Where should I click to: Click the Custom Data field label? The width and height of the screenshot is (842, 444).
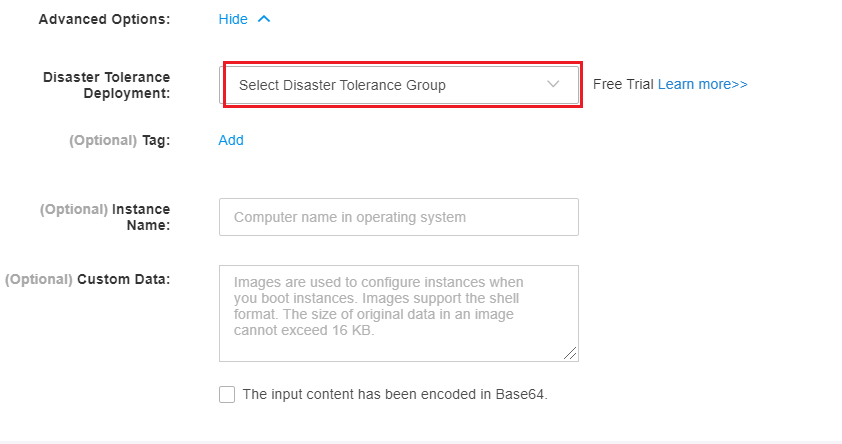pyautogui.click(x=124, y=279)
